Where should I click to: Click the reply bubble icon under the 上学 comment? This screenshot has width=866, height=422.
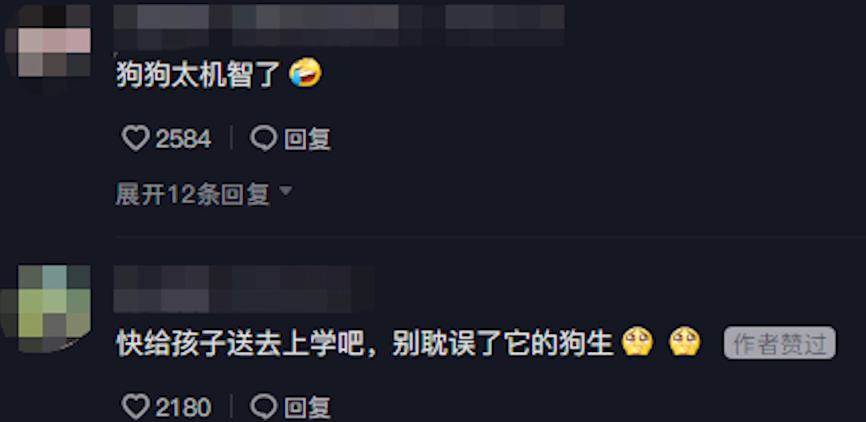pos(263,408)
